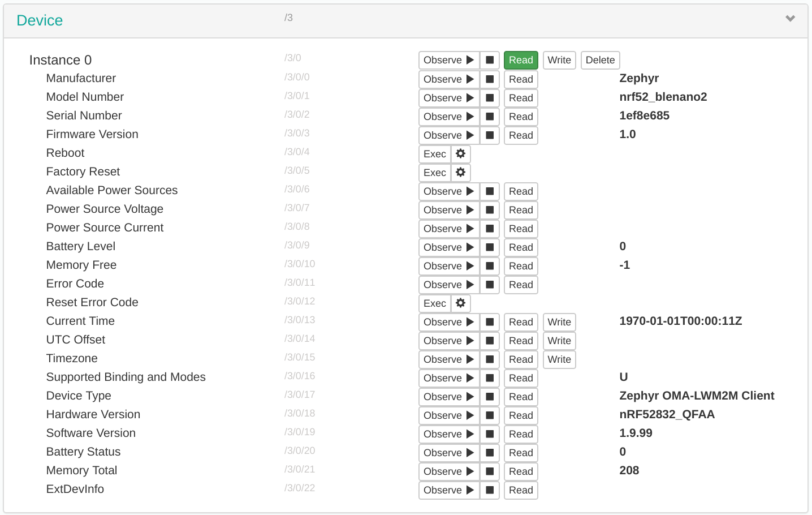
Task: Select the value 'nrf52_blenano2'
Action: 663,97
